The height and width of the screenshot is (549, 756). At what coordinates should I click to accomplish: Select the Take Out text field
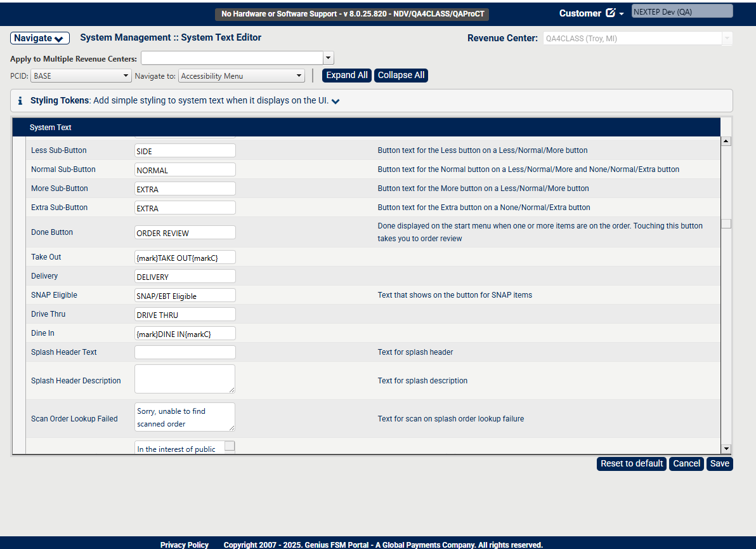click(185, 257)
